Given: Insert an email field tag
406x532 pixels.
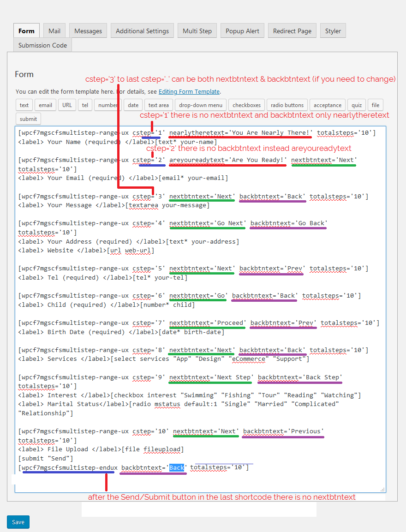Looking at the screenshot, I should pyautogui.click(x=46, y=105).
